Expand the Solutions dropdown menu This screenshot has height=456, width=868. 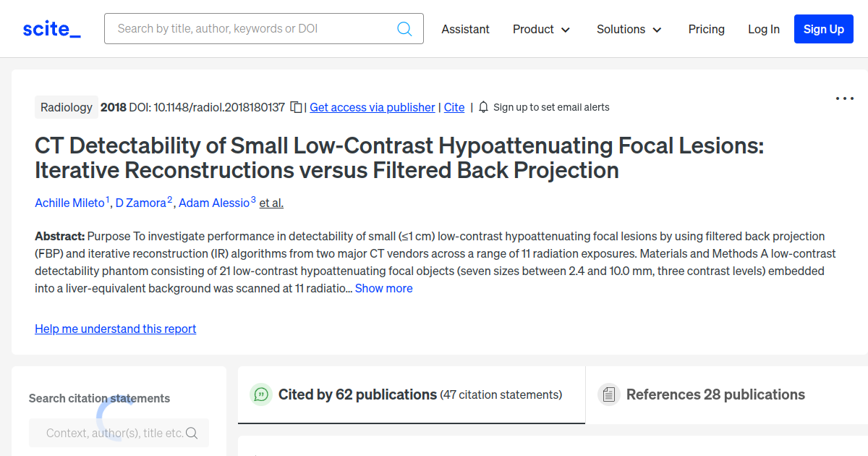point(629,29)
